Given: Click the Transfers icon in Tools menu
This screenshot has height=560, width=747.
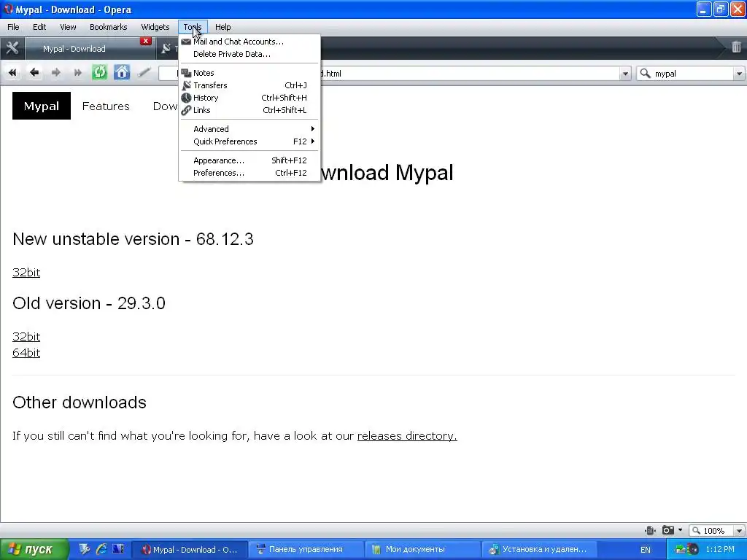Looking at the screenshot, I should pos(186,85).
